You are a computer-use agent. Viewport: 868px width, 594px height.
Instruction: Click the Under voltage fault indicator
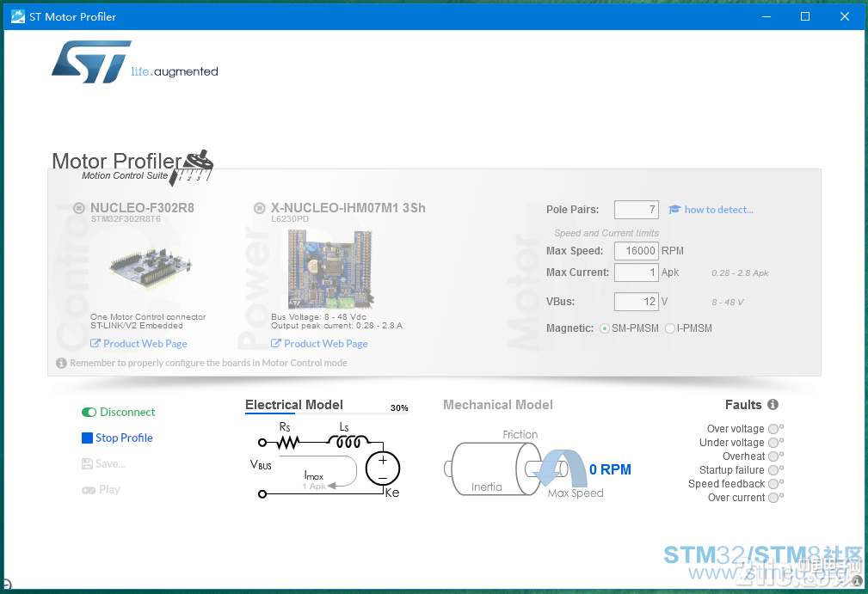click(773, 443)
